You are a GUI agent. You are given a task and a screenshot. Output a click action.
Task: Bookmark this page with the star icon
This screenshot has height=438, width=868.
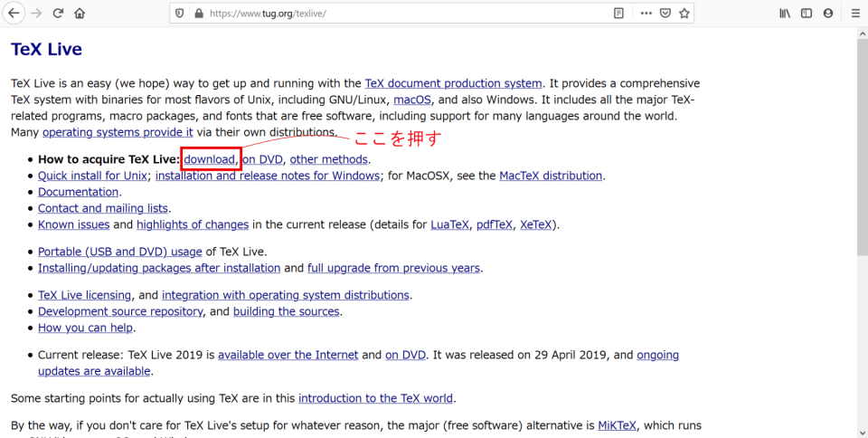pyautogui.click(x=684, y=14)
